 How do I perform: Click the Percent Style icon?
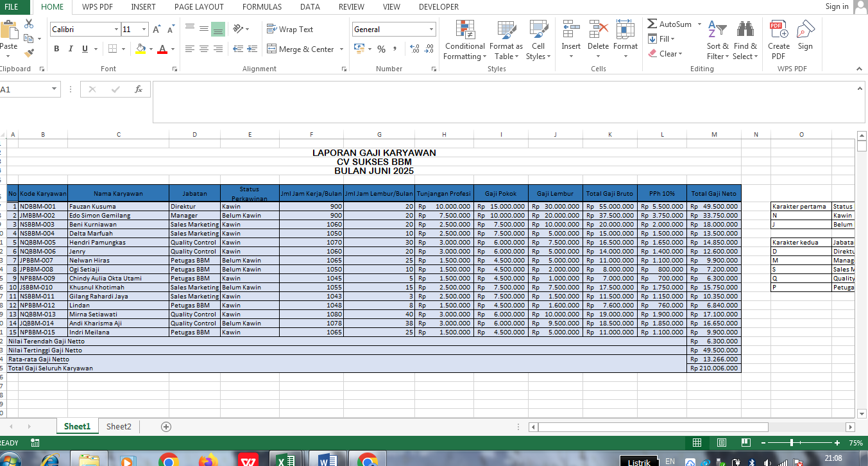click(381, 49)
